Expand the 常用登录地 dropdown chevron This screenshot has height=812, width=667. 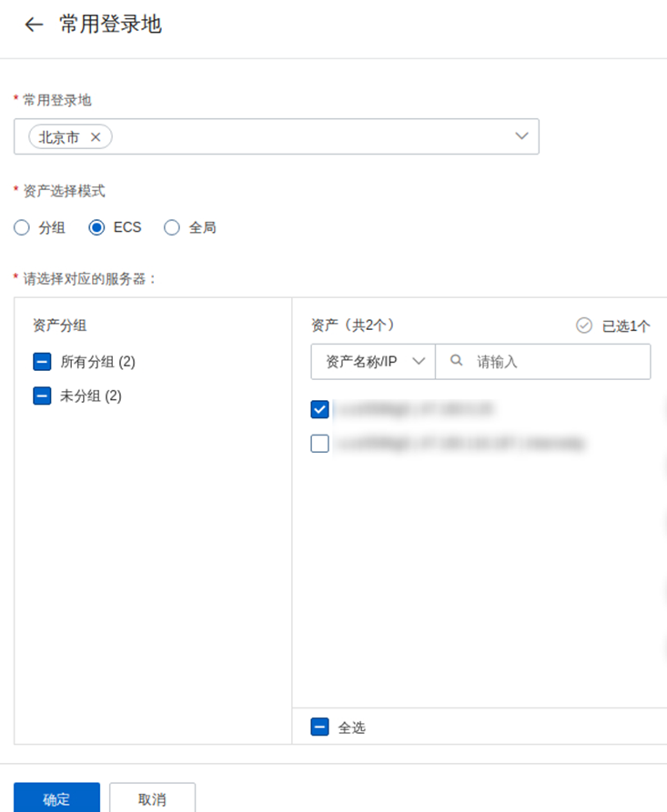[521, 136]
